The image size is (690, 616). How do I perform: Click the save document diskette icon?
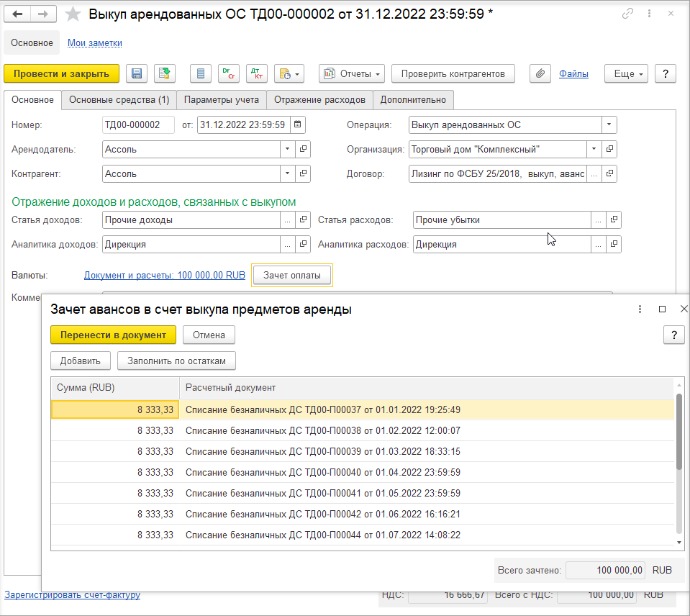[x=137, y=73]
